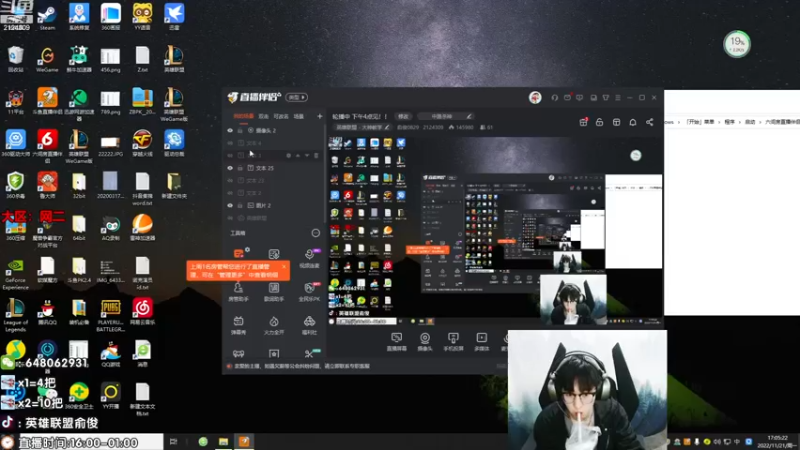The height and width of the screenshot is (450, 800).
Task: Edit the 英雄联盟 category tag
Action: [363, 127]
